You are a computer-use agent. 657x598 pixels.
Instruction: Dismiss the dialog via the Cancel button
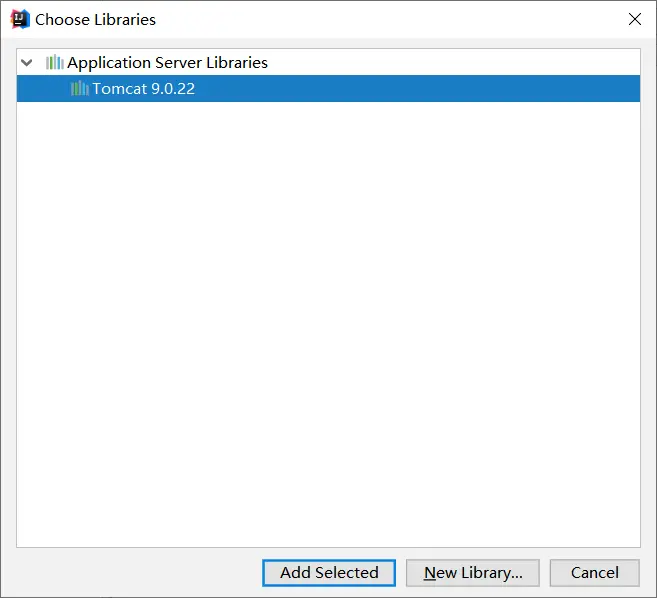[x=595, y=572]
